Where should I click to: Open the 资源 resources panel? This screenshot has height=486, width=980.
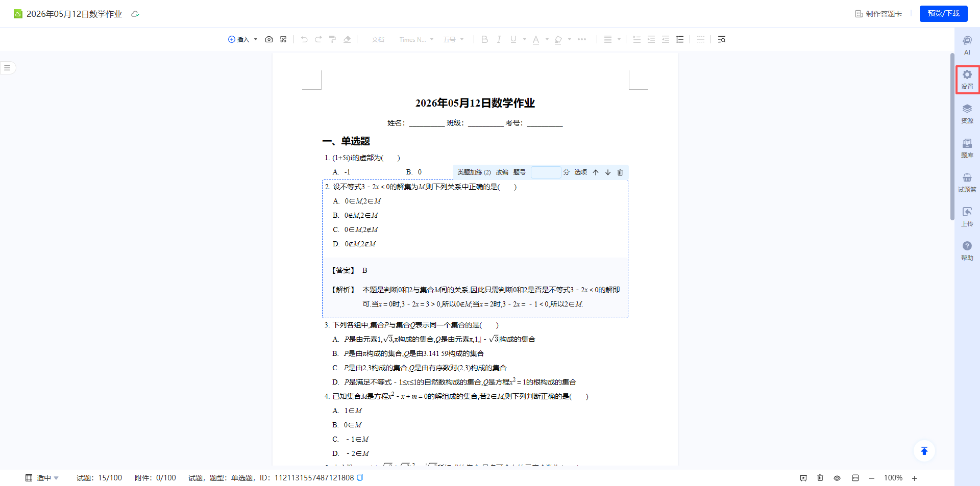click(967, 114)
